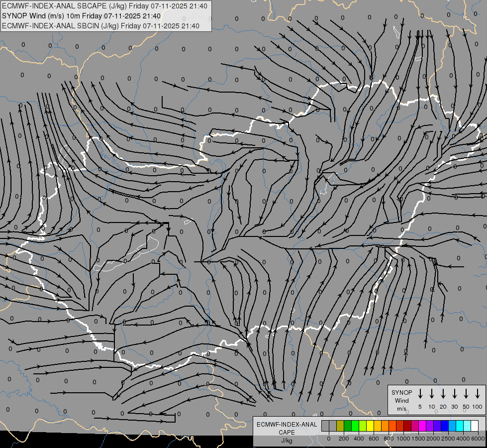Click the 'Wind' label in wind legend
487x448 pixels.
[x=401, y=400]
